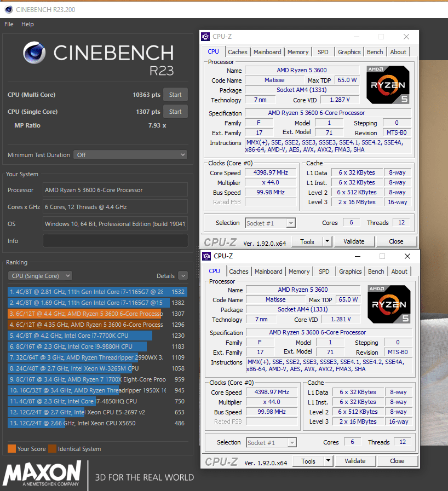This screenshot has height=491, width=448.
Task: Switch to Graphics tab in upper CPU-Z
Action: pos(349,52)
